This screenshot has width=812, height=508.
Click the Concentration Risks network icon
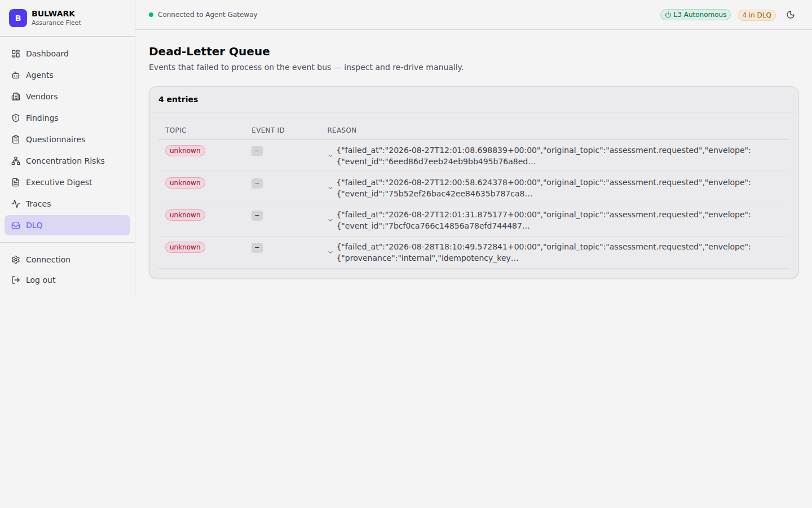point(16,161)
